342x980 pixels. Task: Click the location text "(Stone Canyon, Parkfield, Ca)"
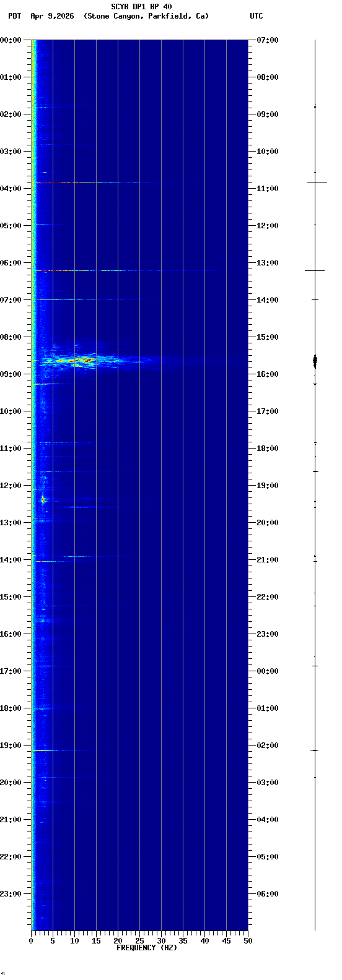point(146,16)
